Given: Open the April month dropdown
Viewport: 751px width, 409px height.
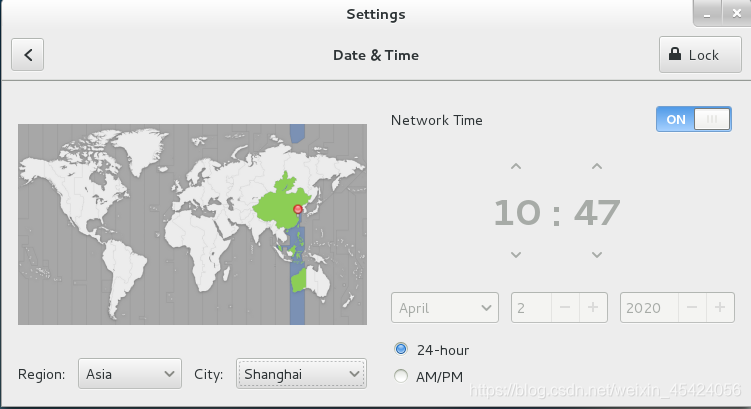Looking at the screenshot, I should [444, 307].
